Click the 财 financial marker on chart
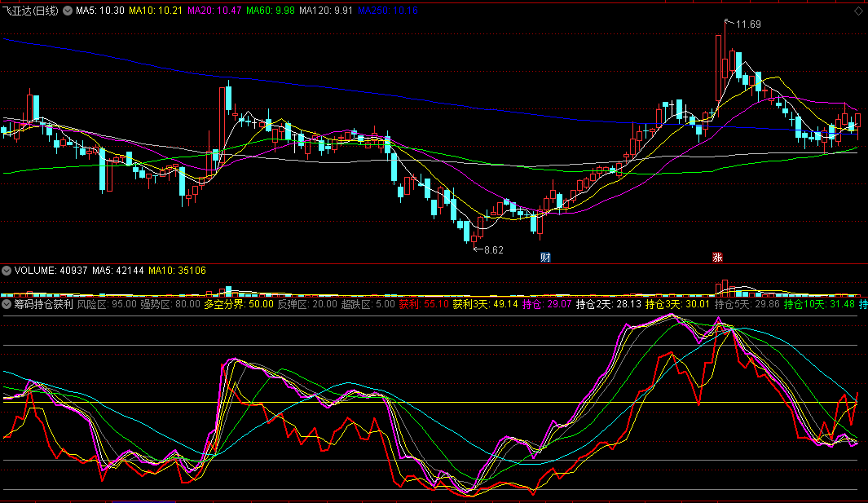 click(x=545, y=257)
